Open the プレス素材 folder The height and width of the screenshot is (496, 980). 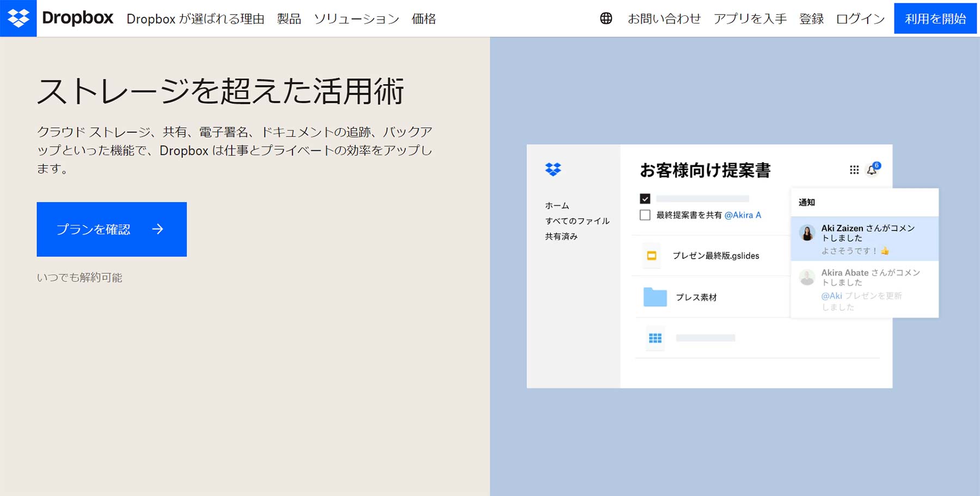[696, 297]
